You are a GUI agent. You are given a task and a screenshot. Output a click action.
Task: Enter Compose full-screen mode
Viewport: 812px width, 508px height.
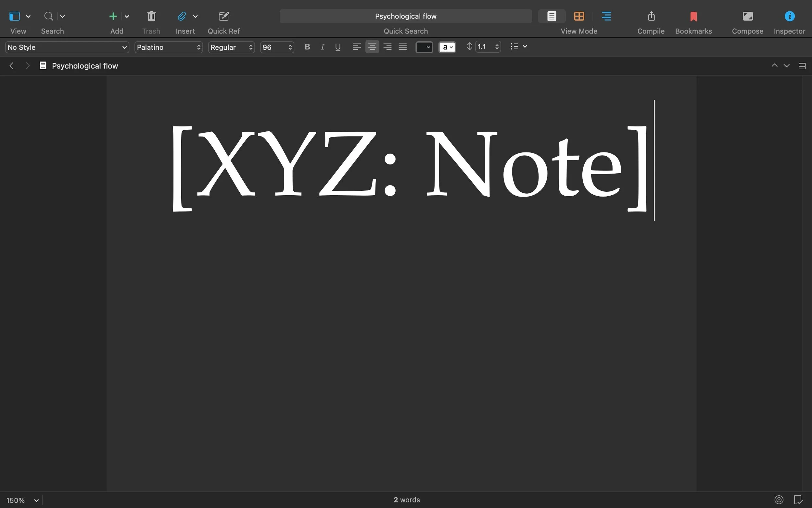pyautogui.click(x=747, y=16)
